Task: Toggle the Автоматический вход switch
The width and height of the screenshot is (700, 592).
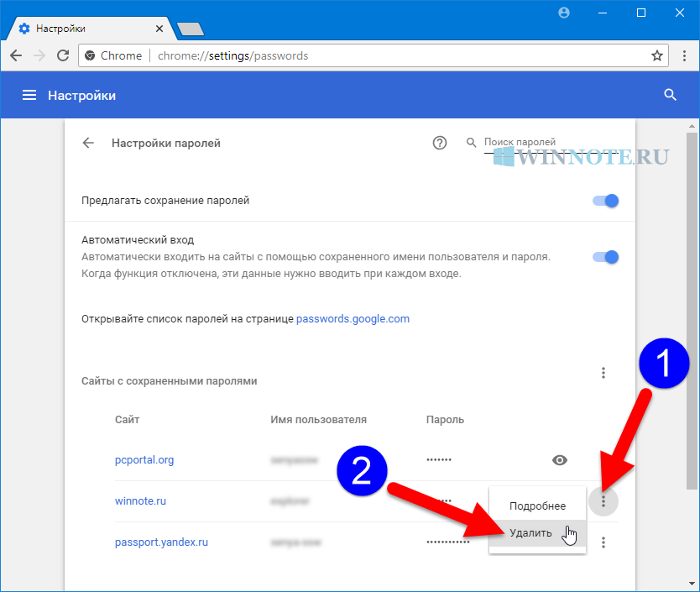Action: [x=605, y=257]
